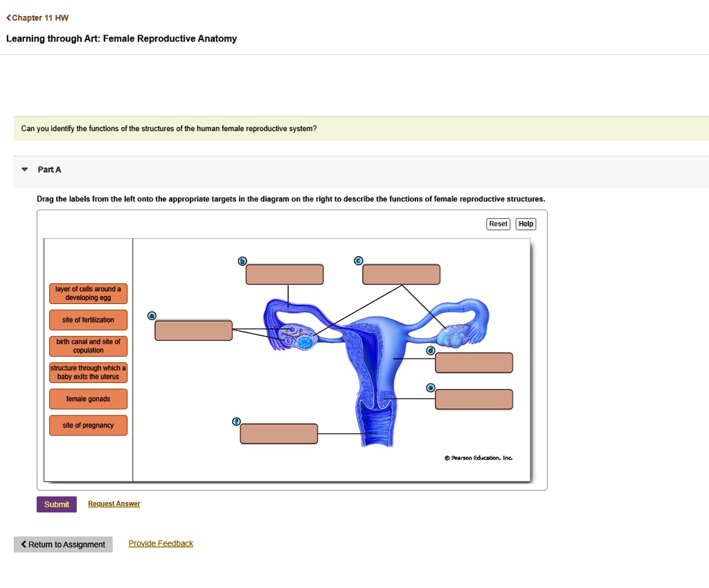The image size is (709, 588).
Task: Open Help from the diagram panel
Action: click(x=526, y=224)
